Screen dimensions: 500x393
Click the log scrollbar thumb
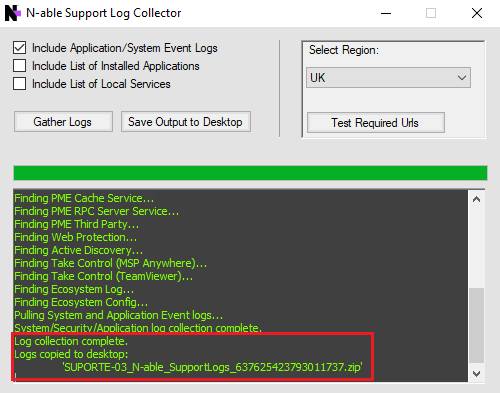coord(476,325)
